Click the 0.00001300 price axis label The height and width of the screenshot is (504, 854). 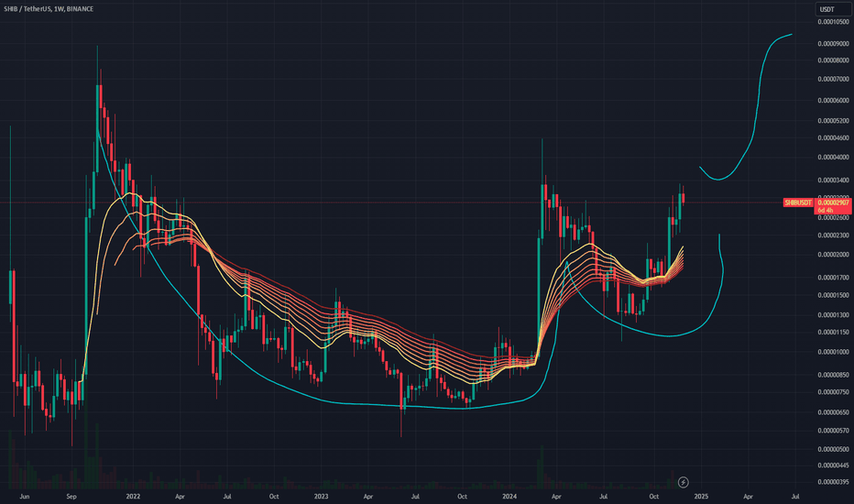tap(833, 315)
